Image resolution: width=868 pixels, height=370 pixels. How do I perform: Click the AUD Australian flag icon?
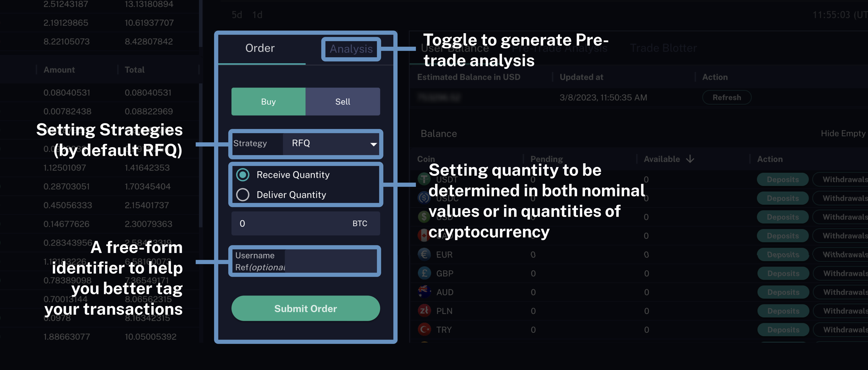(424, 292)
